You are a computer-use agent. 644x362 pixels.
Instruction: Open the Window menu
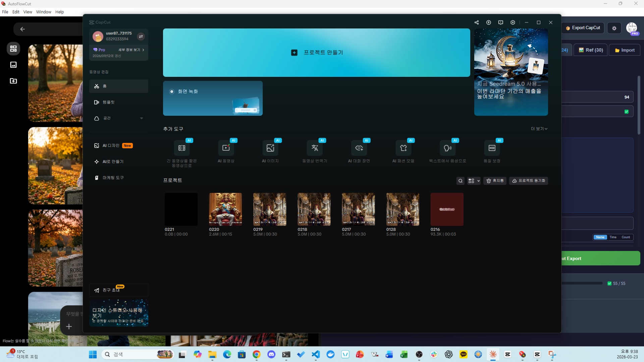click(x=44, y=12)
